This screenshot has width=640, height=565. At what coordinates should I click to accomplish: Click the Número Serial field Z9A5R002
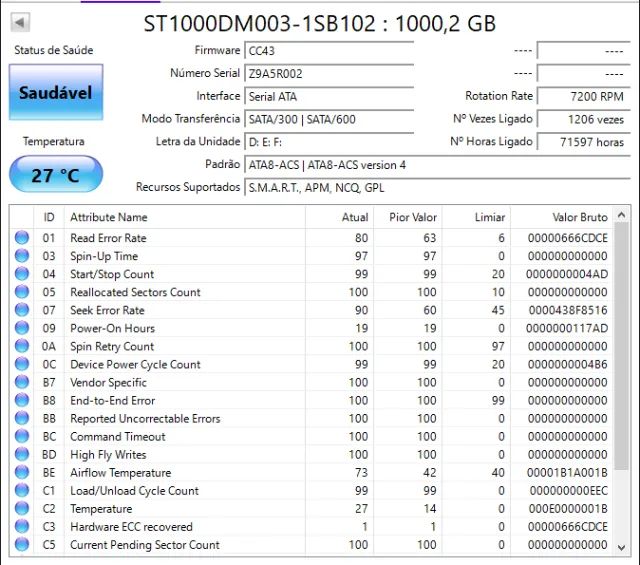point(329,73)
